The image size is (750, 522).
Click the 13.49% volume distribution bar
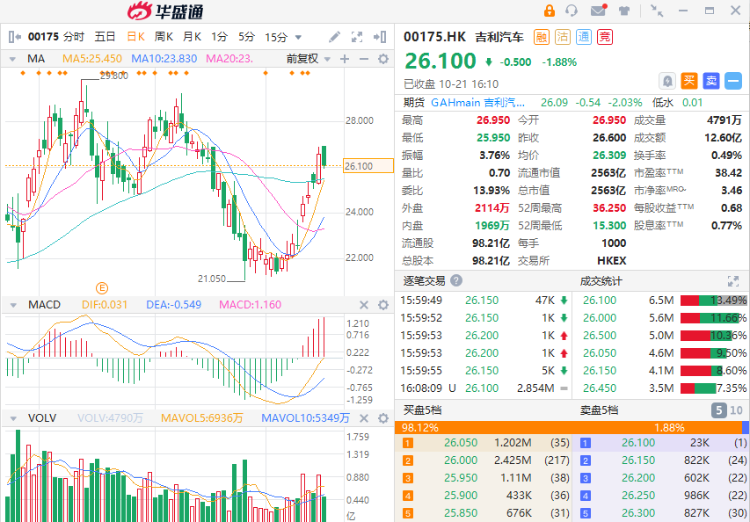pos(713,300)
